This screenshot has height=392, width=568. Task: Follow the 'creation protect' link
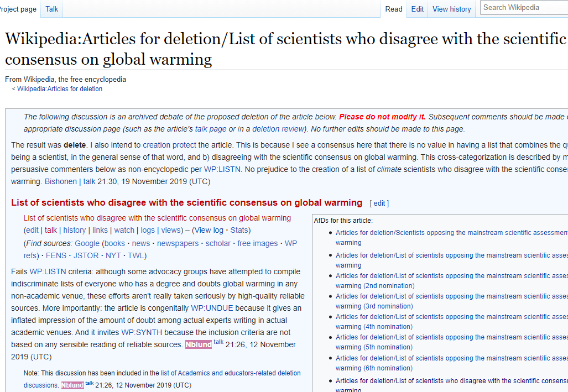coord(170,145)
